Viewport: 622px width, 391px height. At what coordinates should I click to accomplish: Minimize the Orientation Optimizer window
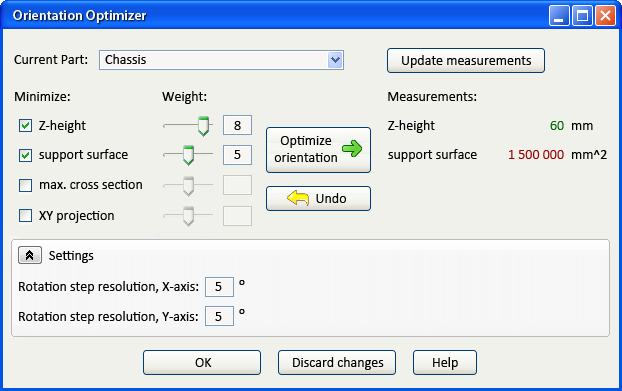[x=559, y=16]
